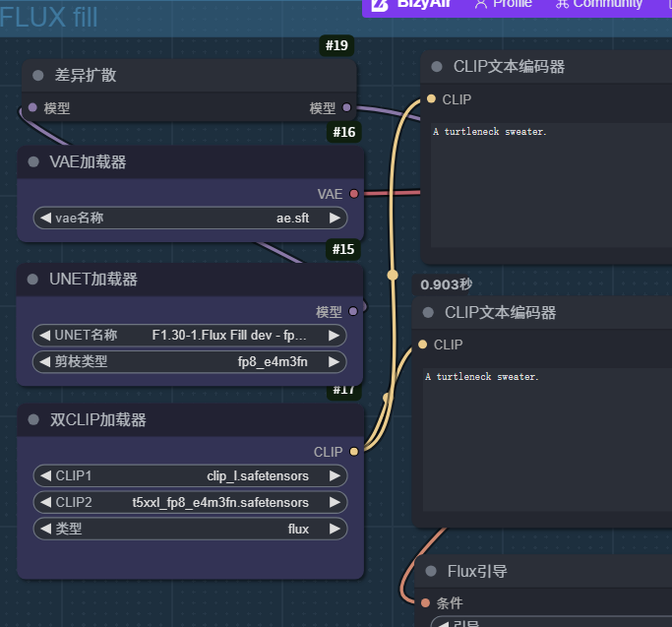
Task: Click the 模型 input socket on 差异扩散
Action: click(32, 107)
